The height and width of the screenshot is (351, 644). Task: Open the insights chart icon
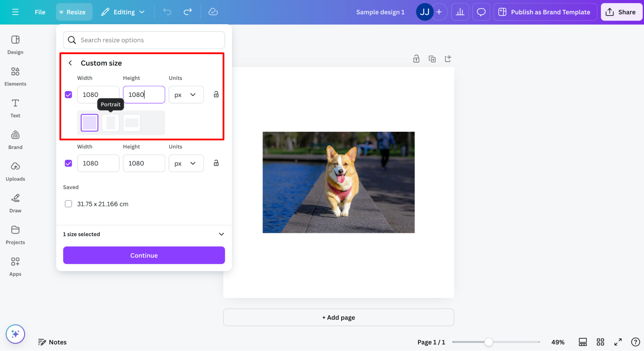(460, 12)
